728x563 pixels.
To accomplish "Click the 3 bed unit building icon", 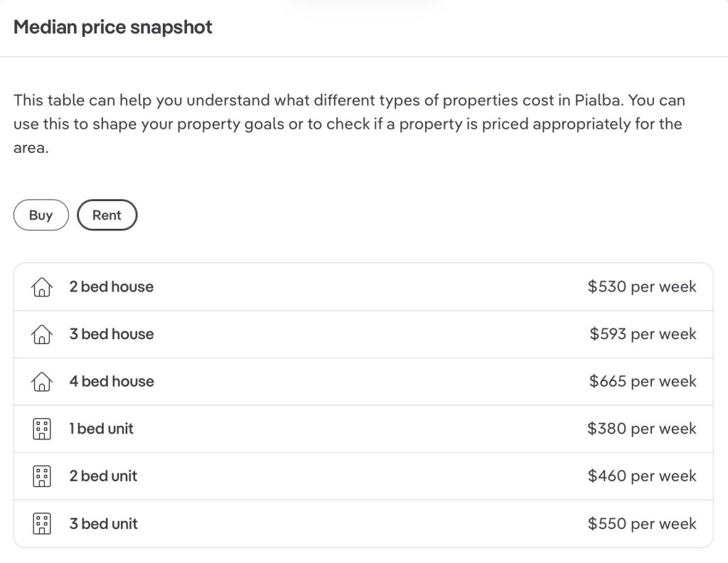I will click(42, 524).
